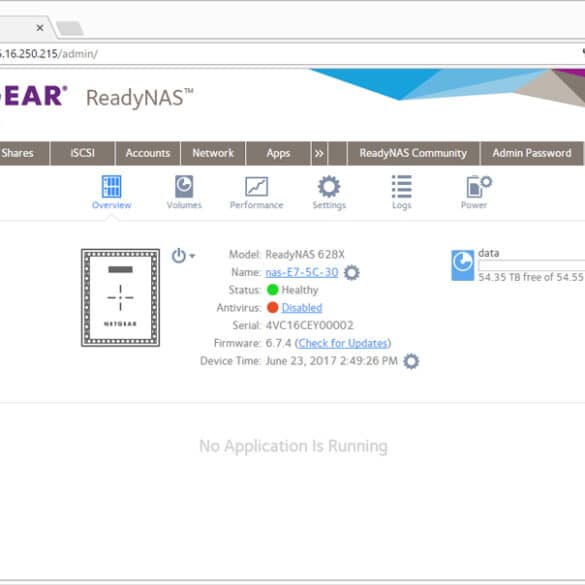Click the Admin Password button
585x585 pixels.
pos(532,153)
